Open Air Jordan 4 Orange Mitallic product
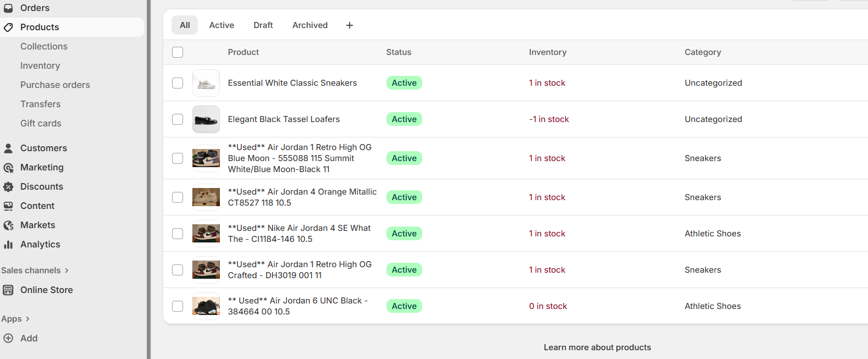Viewport: 868px width, 359px height. pyautogui.click(x=302, y=197)
